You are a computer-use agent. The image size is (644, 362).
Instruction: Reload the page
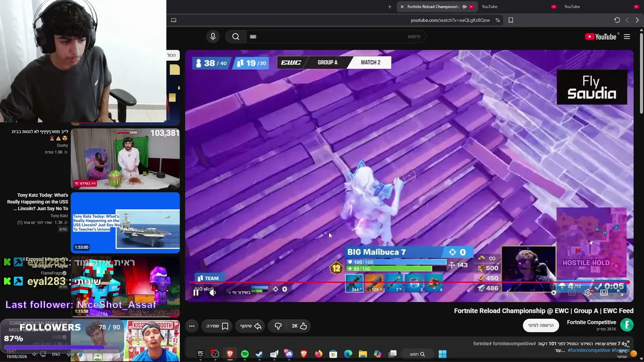pyautogui.click(x=617, y=20)
